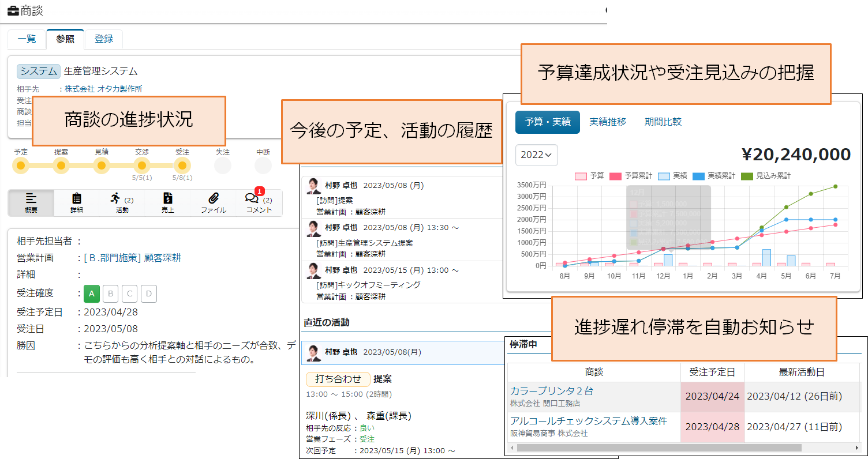Screen dimensions: 868x459
Task: Click the システム category tag
Action: click(x=39, y=72)
